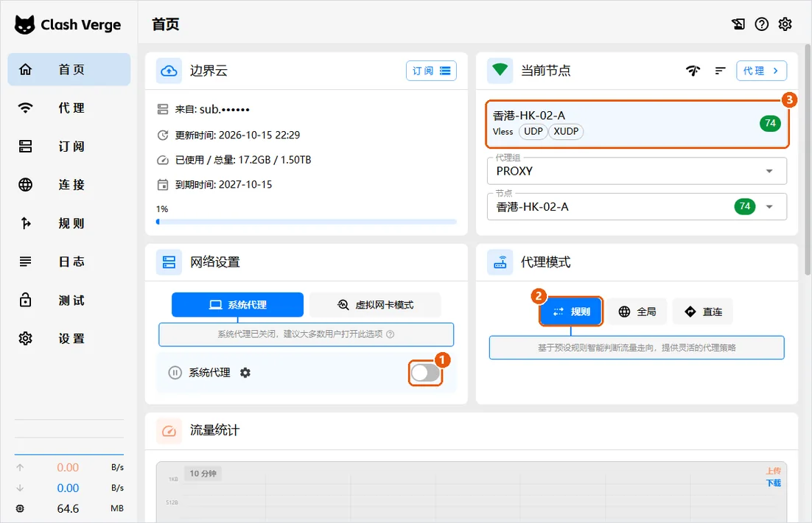
Task: Expand the 代理组 PROXY dropdown
Action: pos(637,171)
